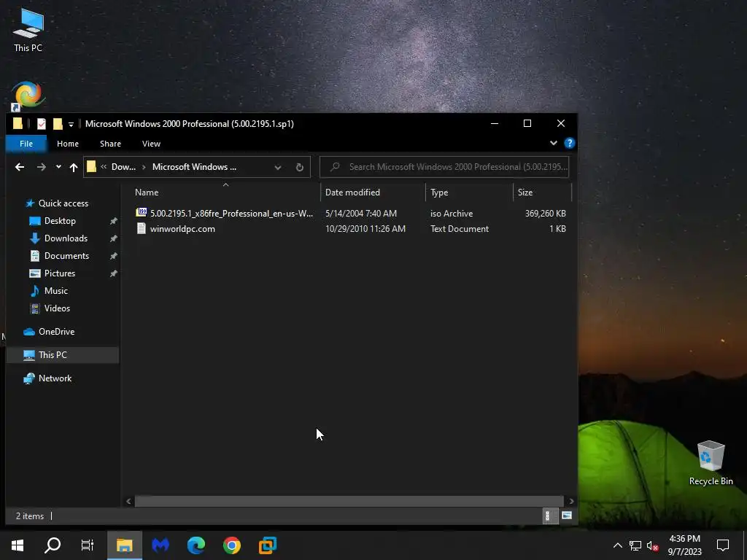Screen dimensions: 747x560
Task: Open the Share ribbon tab
Action: [110, 144]
